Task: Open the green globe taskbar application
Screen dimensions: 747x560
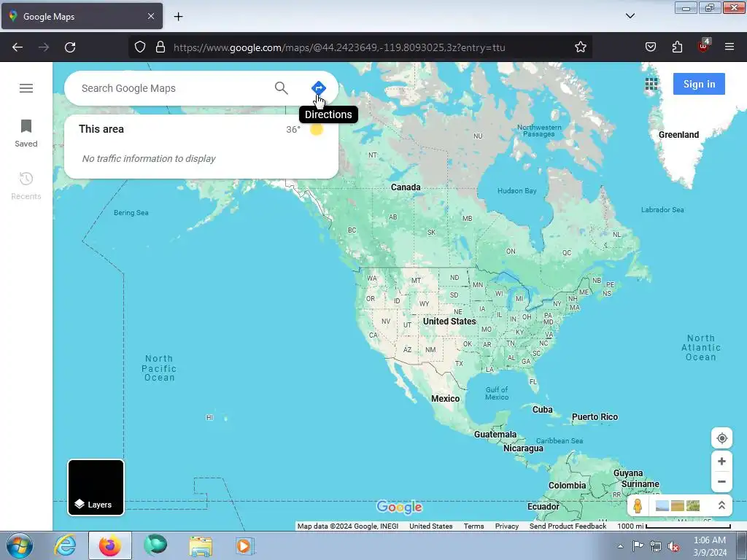Action: (x=155, y=545)
